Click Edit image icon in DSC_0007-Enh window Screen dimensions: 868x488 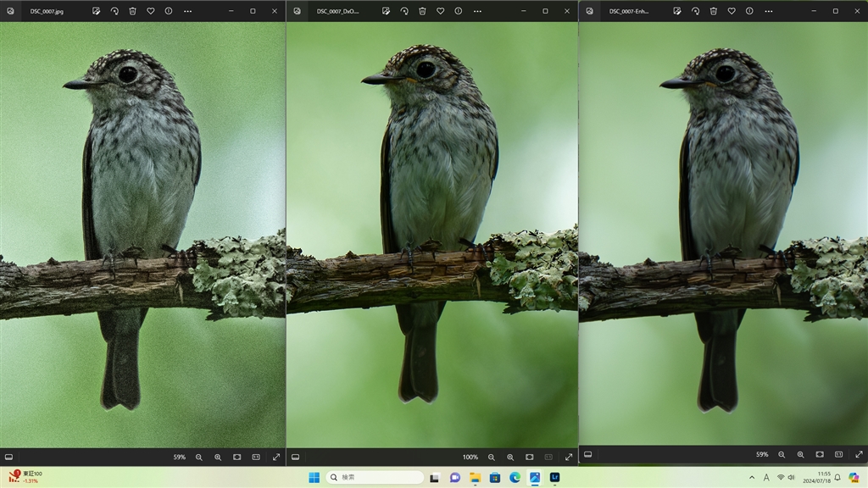pyautogui.click(x=677, y=11)
